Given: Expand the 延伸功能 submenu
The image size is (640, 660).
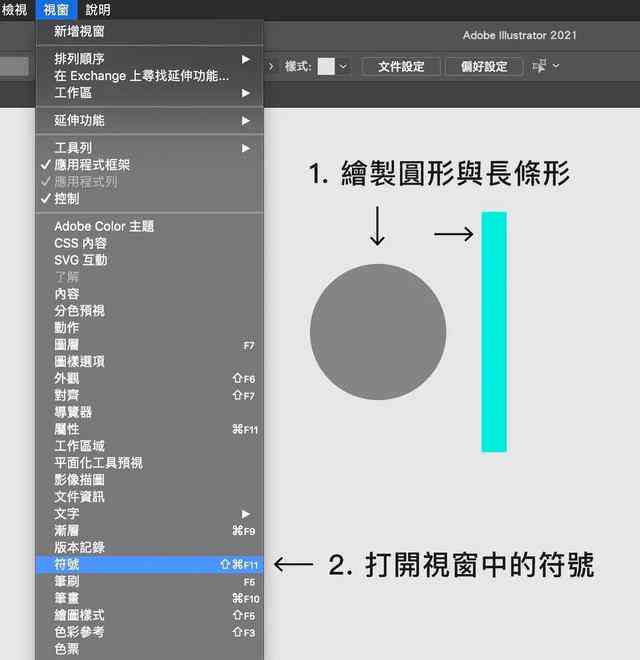Looking at the screenshot, I should (149, 120).
